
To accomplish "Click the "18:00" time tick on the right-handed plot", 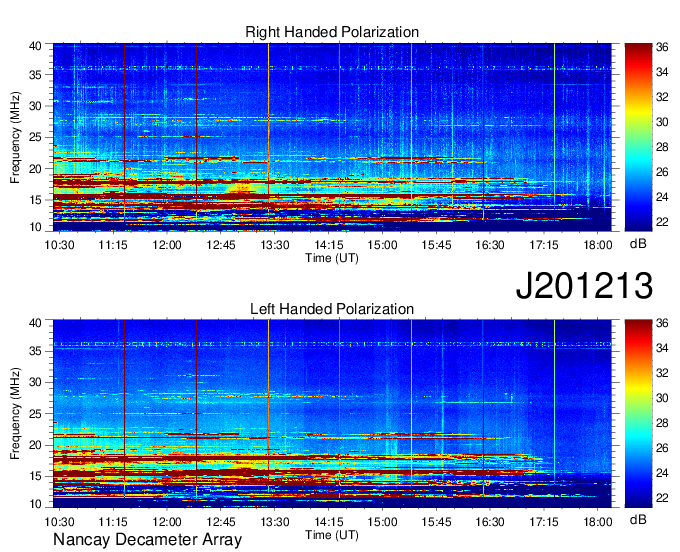I will coord(598,245).
